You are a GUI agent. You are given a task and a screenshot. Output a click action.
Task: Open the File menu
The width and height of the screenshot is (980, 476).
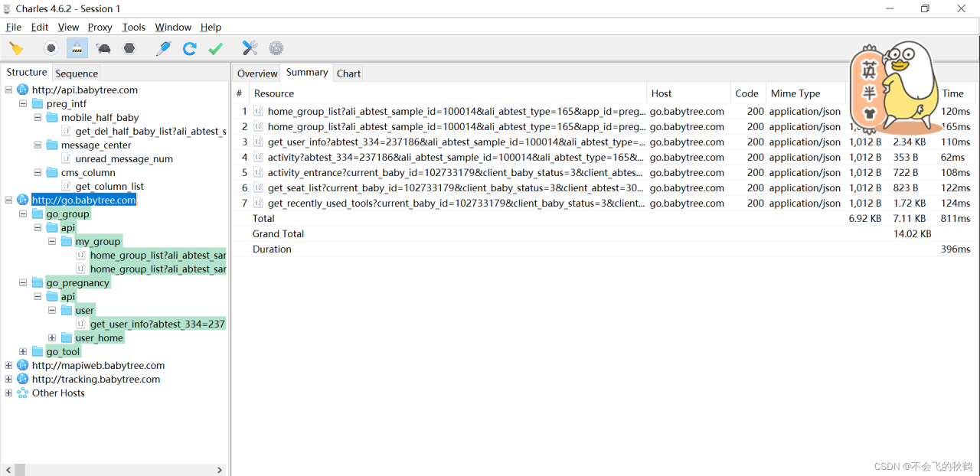coord(14,27)
